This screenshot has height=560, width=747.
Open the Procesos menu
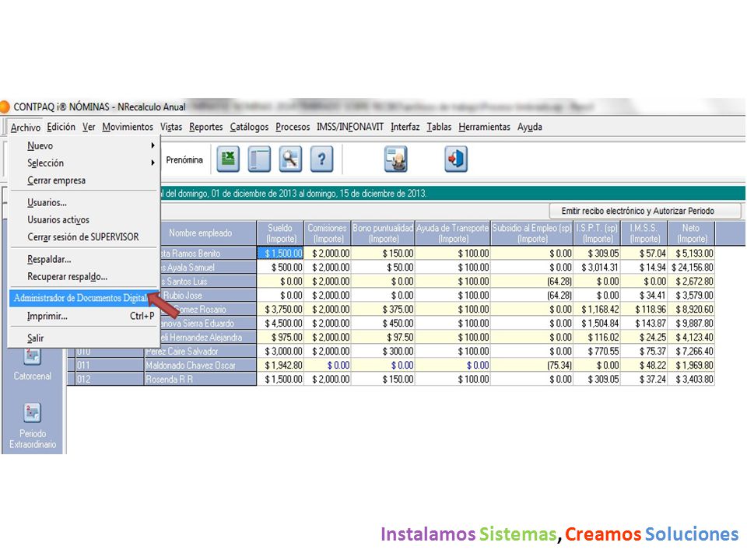click(293, 127)
